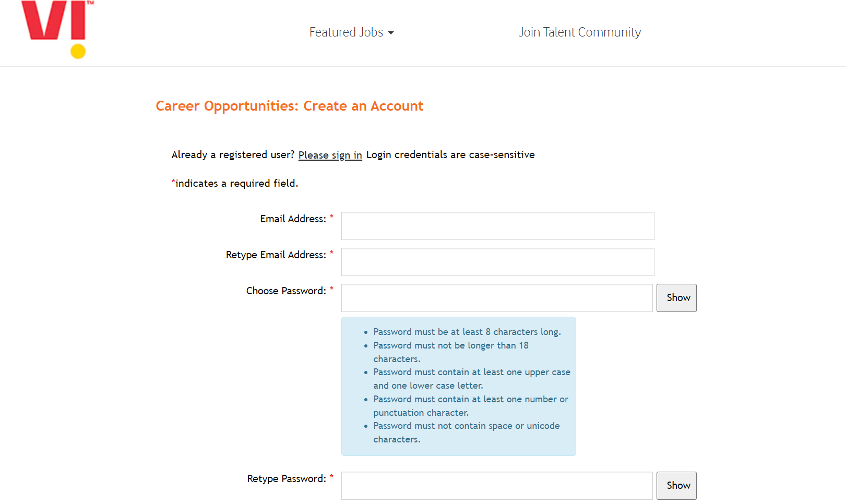Viewport: 846px width, 504px height.
Task: Click the caret arrow beside Featured Jobs
Action: pos(391,33)
